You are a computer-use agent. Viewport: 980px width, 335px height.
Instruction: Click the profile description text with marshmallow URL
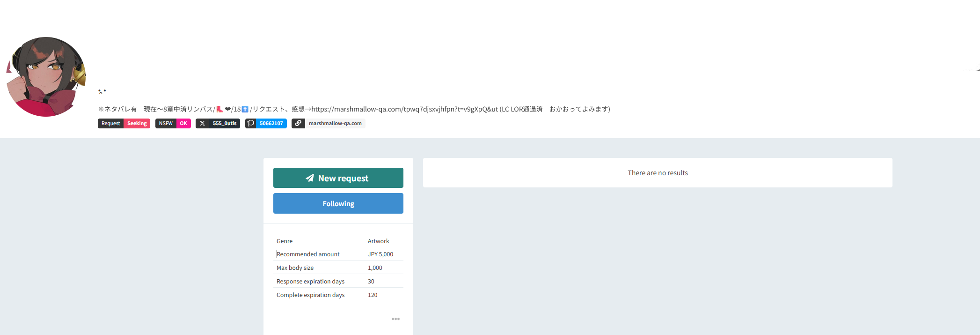click(354, 109)
